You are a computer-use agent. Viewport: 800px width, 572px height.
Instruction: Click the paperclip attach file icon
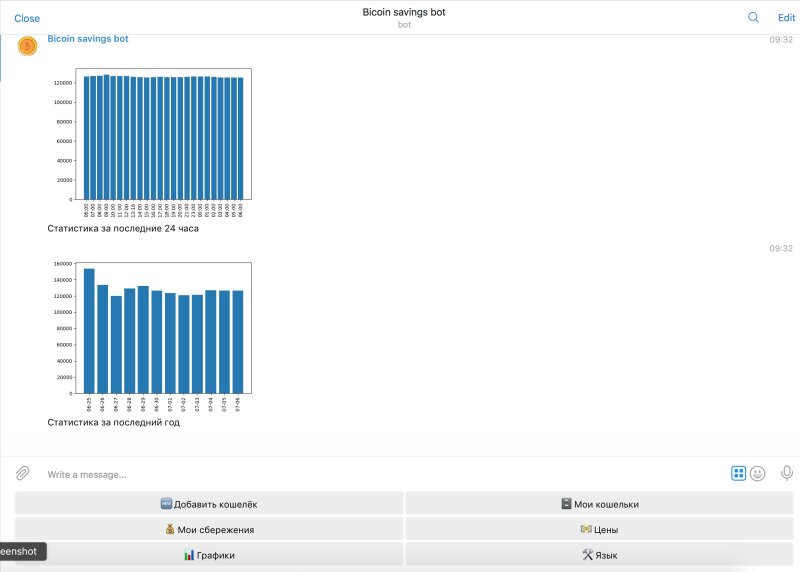coord(22,473)
